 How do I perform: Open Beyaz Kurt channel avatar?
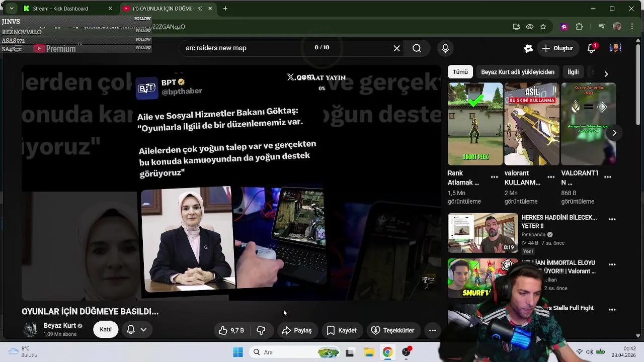click(x=31, y=330)
